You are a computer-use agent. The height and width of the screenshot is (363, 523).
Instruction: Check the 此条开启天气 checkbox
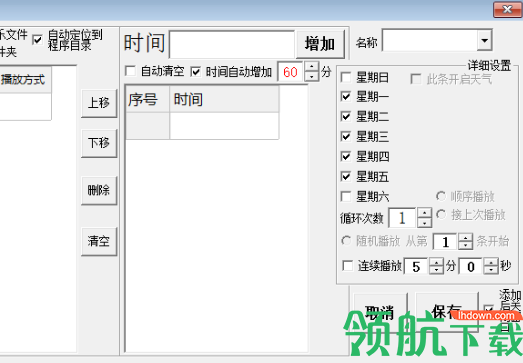pos(415,79)
